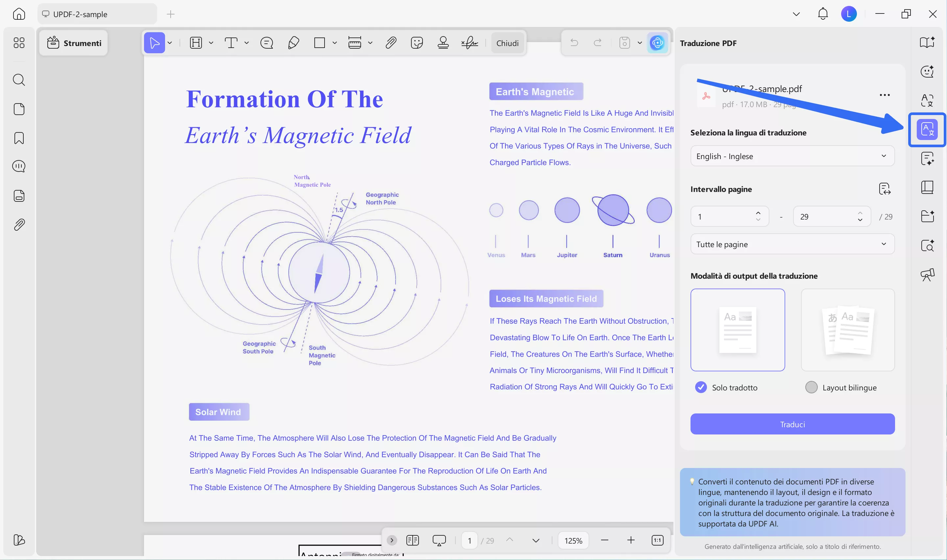Open the Strumenti menu
Viewport: 947px width, 560px height.
73,43
